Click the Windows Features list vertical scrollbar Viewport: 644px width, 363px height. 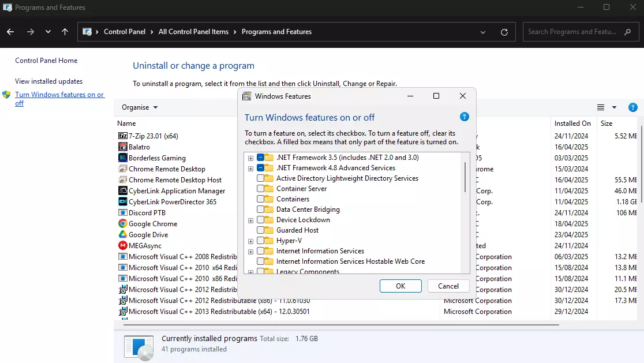465,177
